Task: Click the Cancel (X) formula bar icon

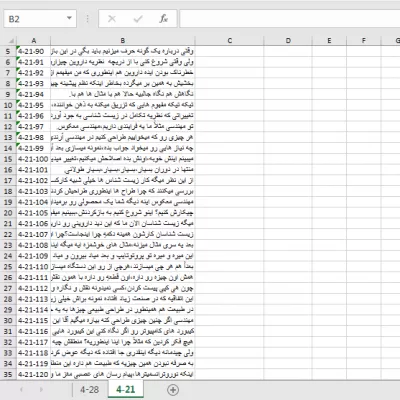Action: (112, 19)
